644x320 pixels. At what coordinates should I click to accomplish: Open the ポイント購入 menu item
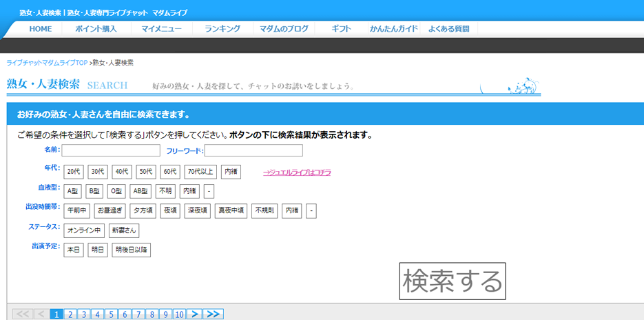coord(96,29)
